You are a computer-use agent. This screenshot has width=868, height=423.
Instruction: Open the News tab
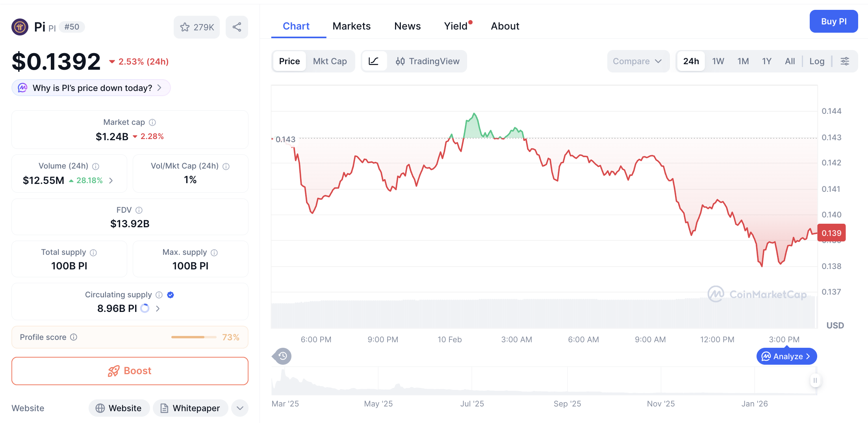pos(407,26)
